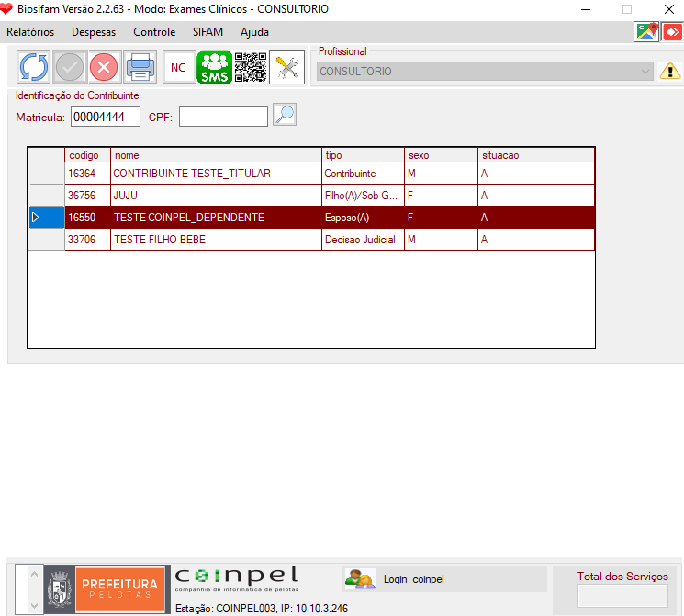Click the red X cancel icon
684x616 pixels.
104,67
